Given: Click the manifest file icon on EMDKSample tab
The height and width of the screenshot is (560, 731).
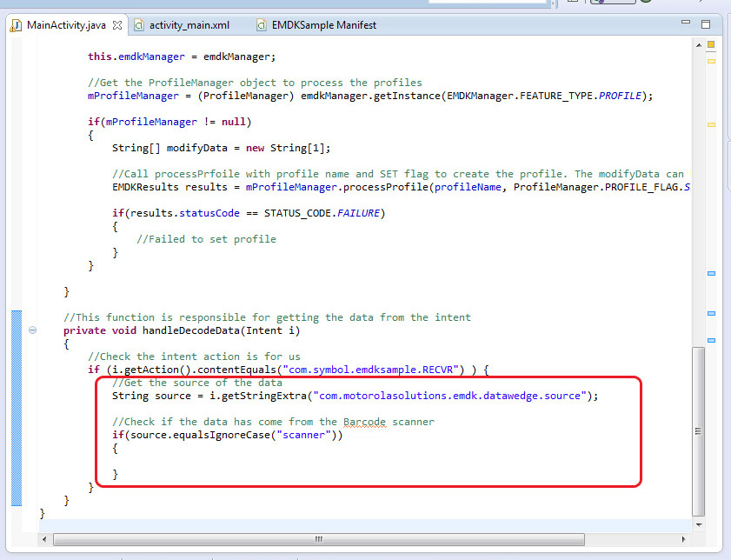Looking at the screenshot, I should [x=262, y=25].
